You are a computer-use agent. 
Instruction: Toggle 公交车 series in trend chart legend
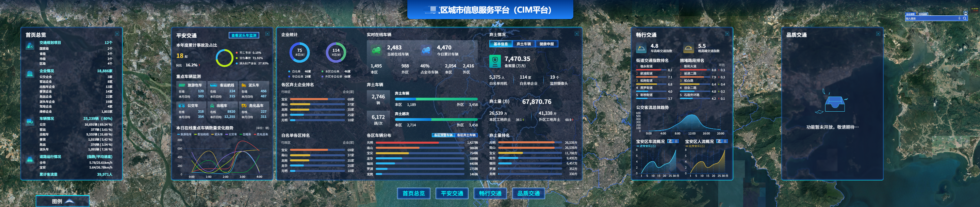pos(231,134)
